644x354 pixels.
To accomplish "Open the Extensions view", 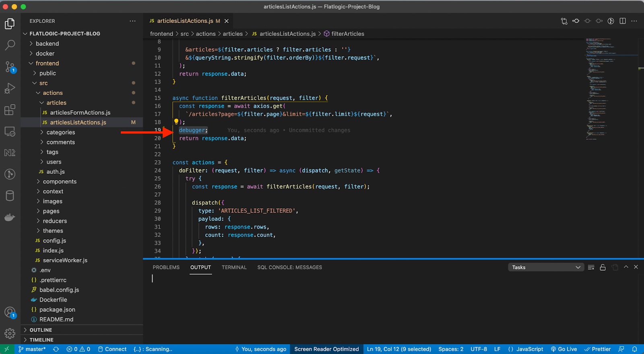I will (x=10, y=110).
